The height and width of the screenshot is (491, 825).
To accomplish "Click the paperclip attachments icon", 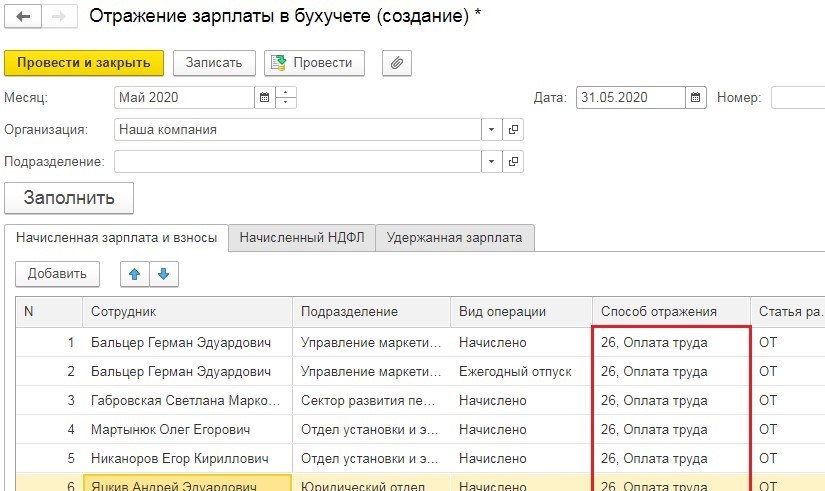I will point(397,62).
